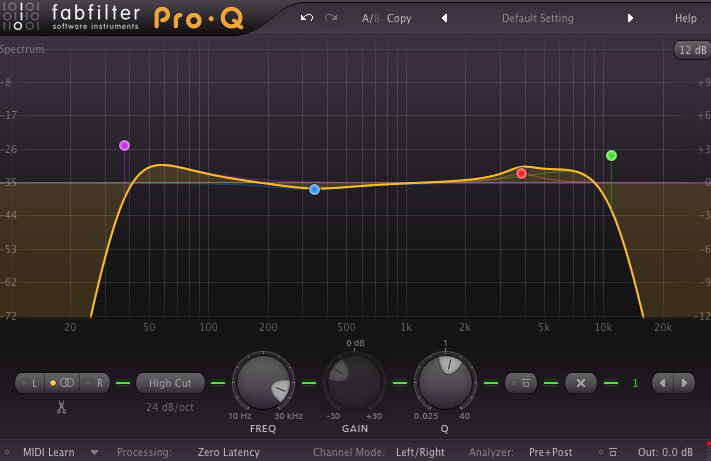Open the MIDI Learn dropdown arrow

(x=94, y=452)
